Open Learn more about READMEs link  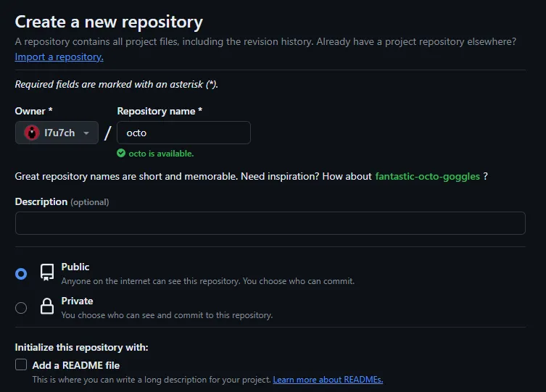pyautogui.click(x=328, y=380)
